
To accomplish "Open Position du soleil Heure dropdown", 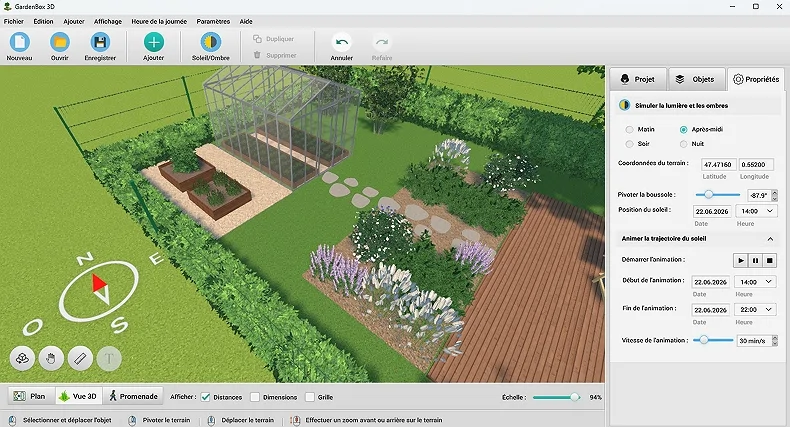I will point(756,211).
